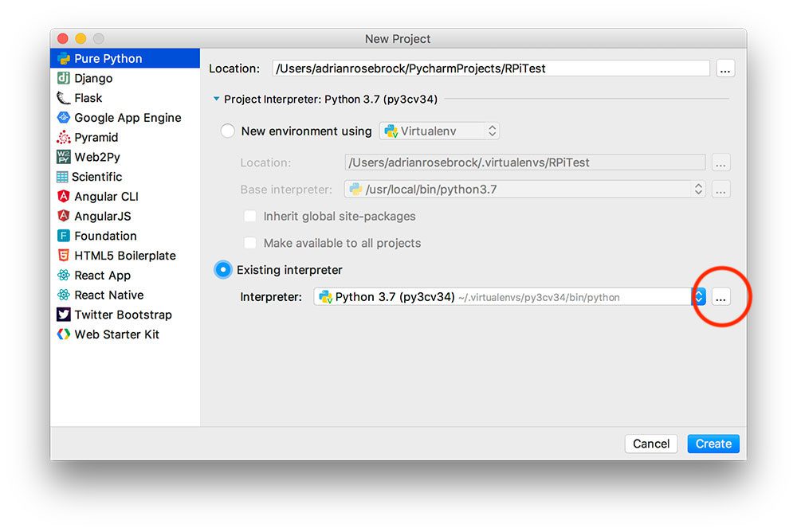
Task: Click the Pyramid icon
Action: pyautogui.click(x=64, y=137)
